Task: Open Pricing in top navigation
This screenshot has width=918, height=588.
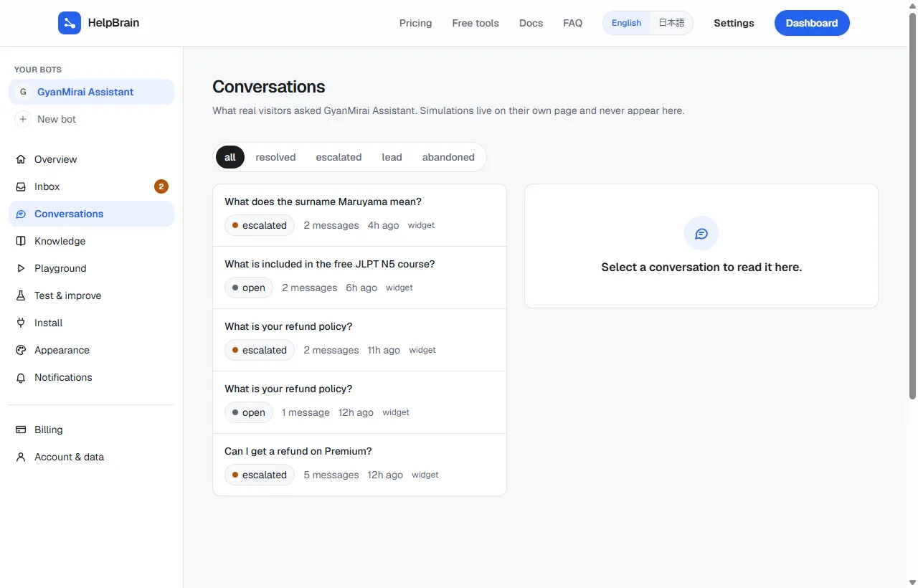Action: (416, 23)
